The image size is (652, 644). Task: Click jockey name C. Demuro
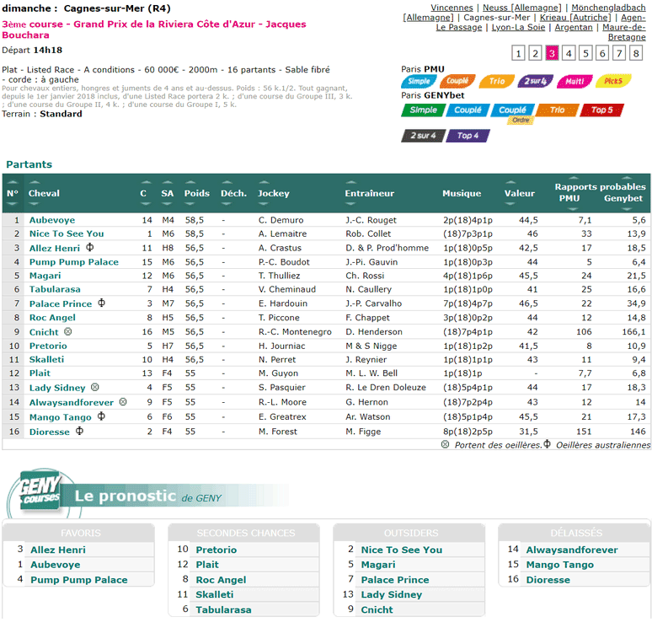(x=281, y=220)
